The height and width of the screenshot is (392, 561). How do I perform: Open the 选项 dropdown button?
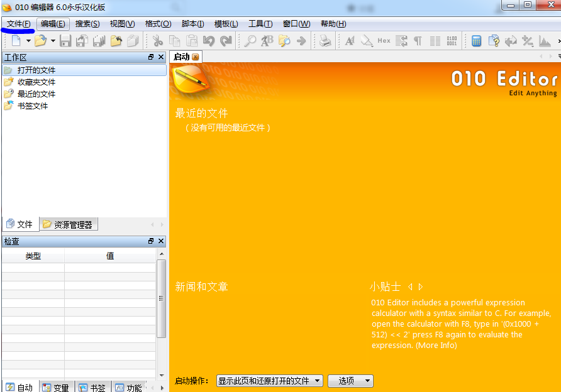[x=350, y=381]
